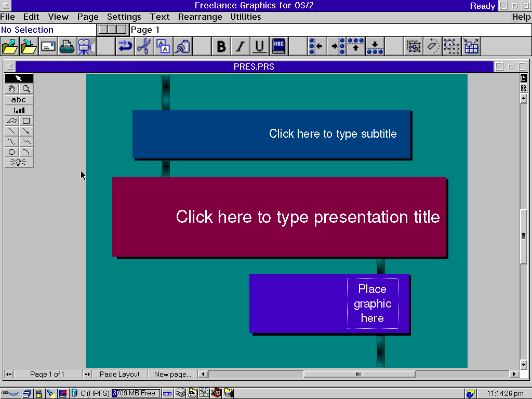
Task: Click the Open file folder icon
Action: tap(10, 46)
